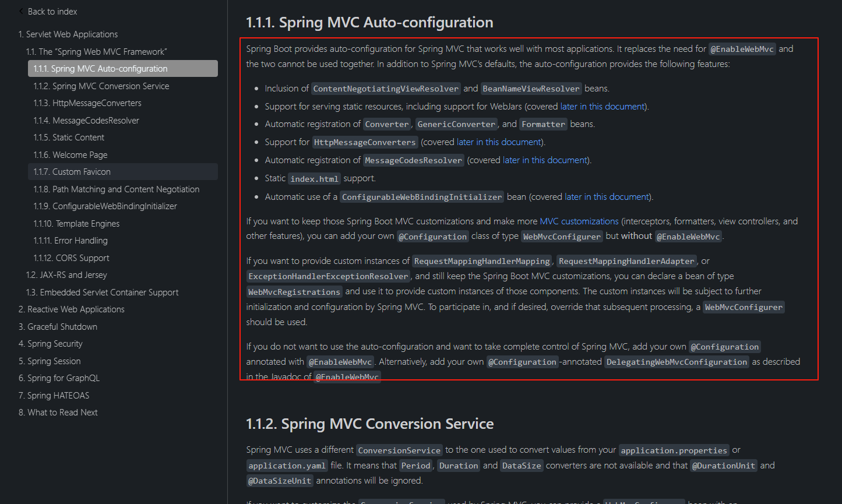Click the application.yaml code text
The image size is (842, 504).
click(287, 466)
